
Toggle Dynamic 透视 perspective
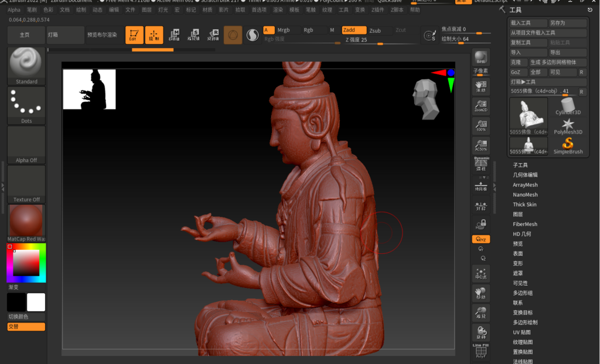click(480, 164)
